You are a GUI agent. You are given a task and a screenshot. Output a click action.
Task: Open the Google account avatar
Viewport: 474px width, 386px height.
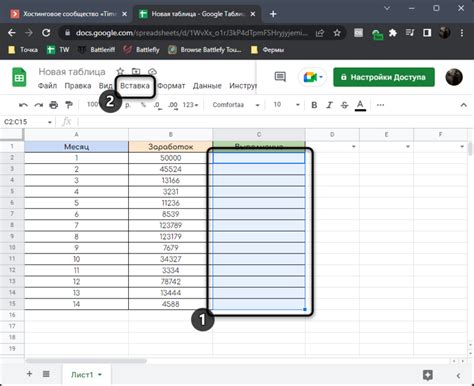[454, 77]
